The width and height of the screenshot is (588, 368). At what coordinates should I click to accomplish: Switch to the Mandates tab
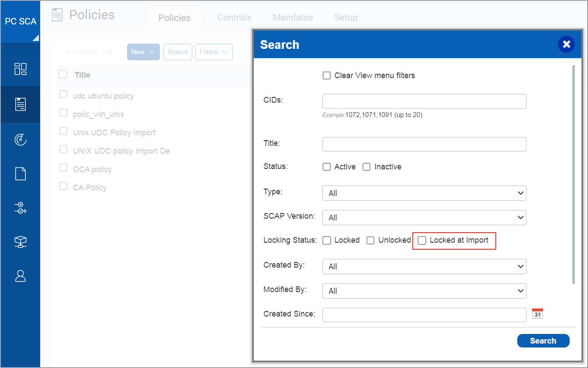pos(293,17)
